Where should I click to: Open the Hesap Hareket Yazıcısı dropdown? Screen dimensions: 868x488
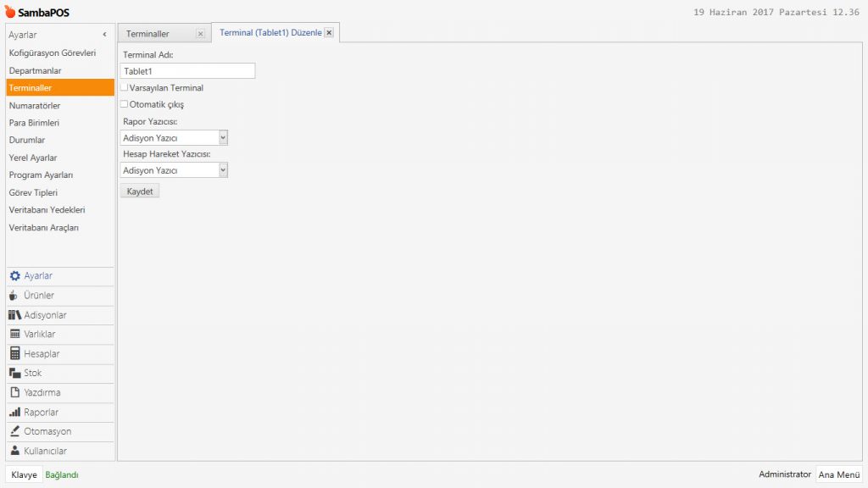222,169
